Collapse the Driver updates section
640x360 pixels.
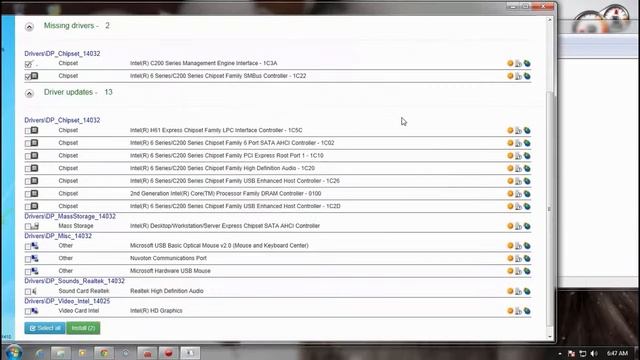tap(29, 93)
